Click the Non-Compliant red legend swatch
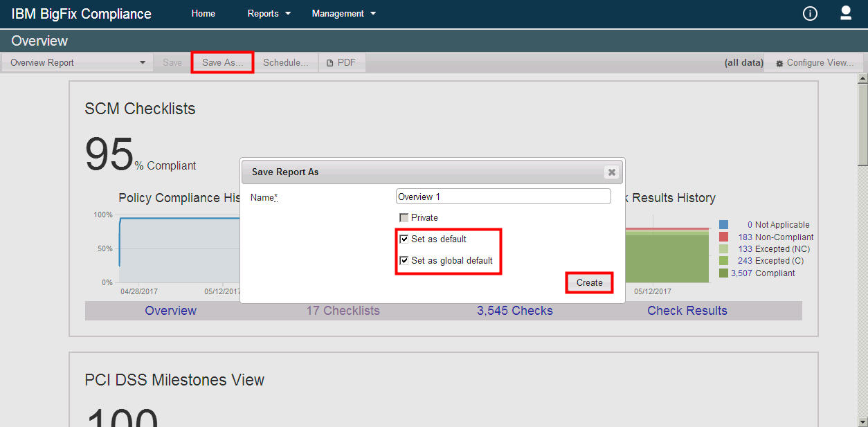 click(724, 237)
